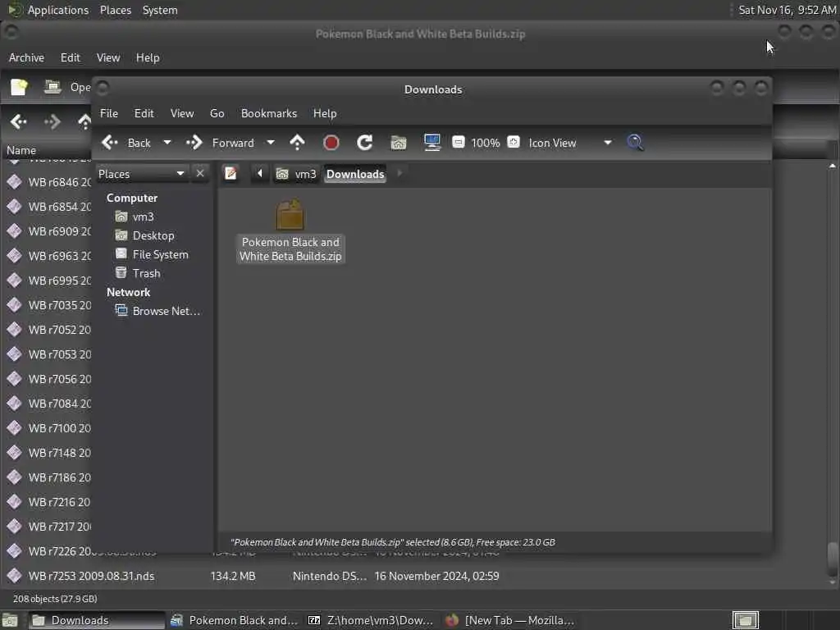Go up to parent folder in Downloads

[x=297, y=143]
